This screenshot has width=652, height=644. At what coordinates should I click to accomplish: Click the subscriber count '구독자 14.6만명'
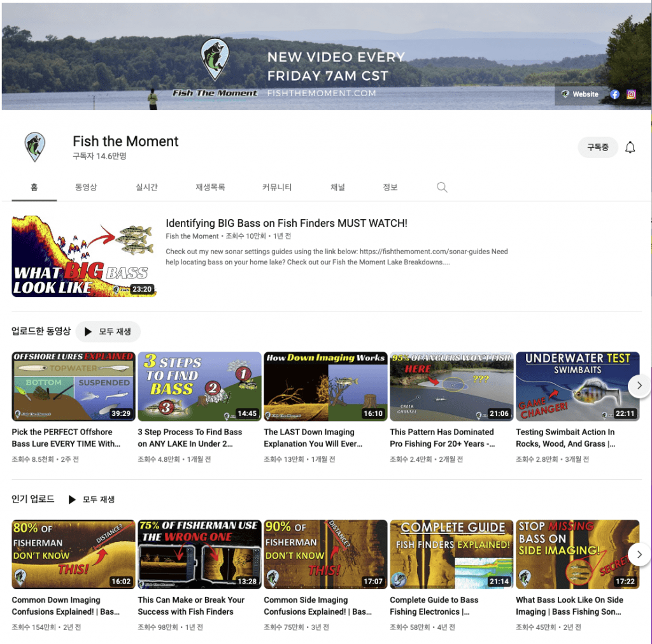(x=99, y=156)
